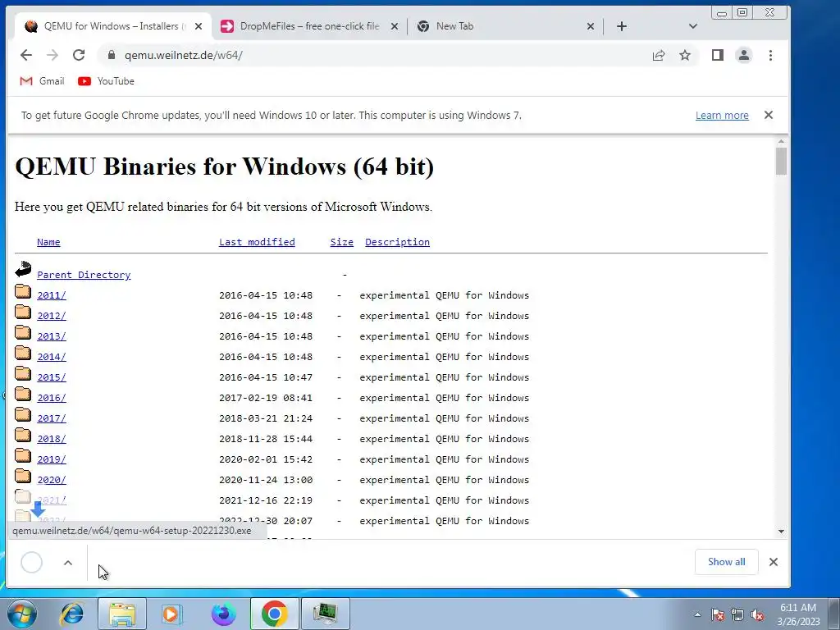Close the downloads bar

pyautogui.click(x=773, y=562)
